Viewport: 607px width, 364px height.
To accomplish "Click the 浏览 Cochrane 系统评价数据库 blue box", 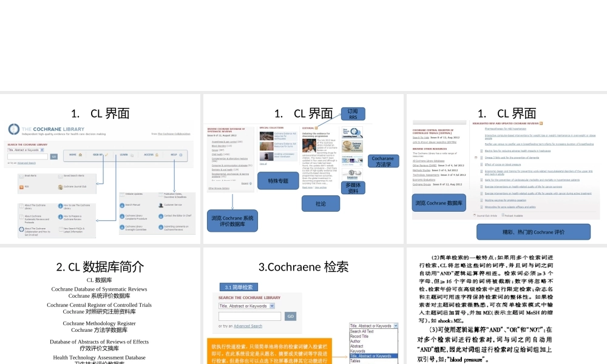I will coord(232,221).
